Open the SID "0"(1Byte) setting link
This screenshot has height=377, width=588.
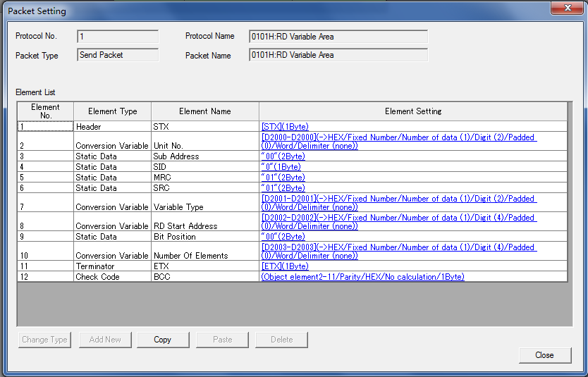[x=281, y=167]
